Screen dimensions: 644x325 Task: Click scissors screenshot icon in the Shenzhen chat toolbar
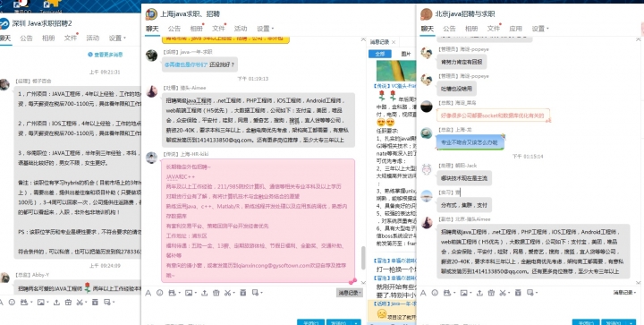(80, 302)
